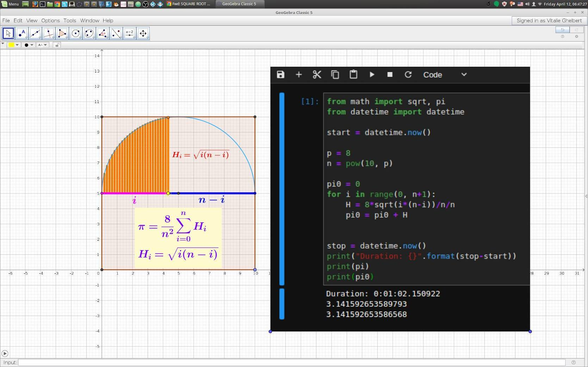
Task: Click the blue segment n − i
Action: pyautogui.click(x=212, y=193)
